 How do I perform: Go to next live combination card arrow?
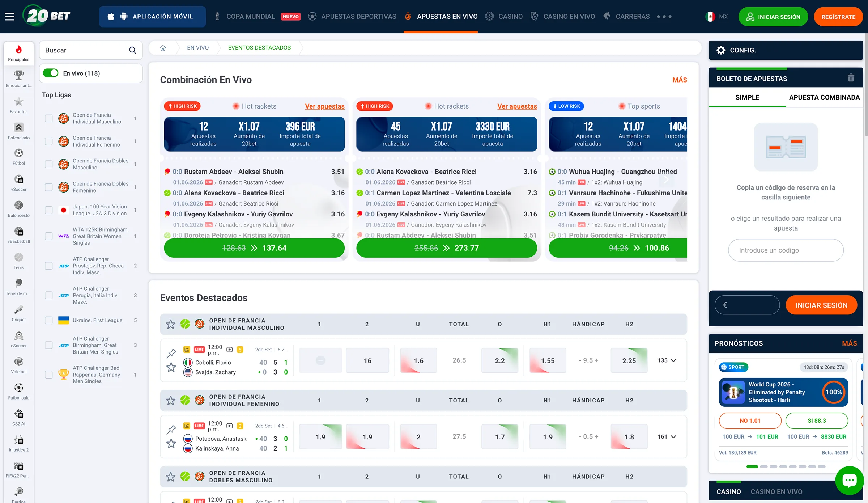tap(666, 179)
